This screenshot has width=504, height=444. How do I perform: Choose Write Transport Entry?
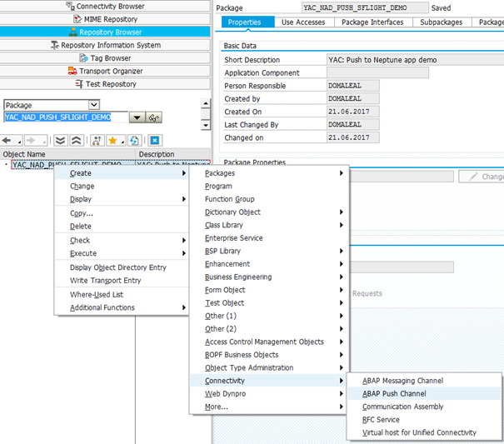(x=122, y=281)
